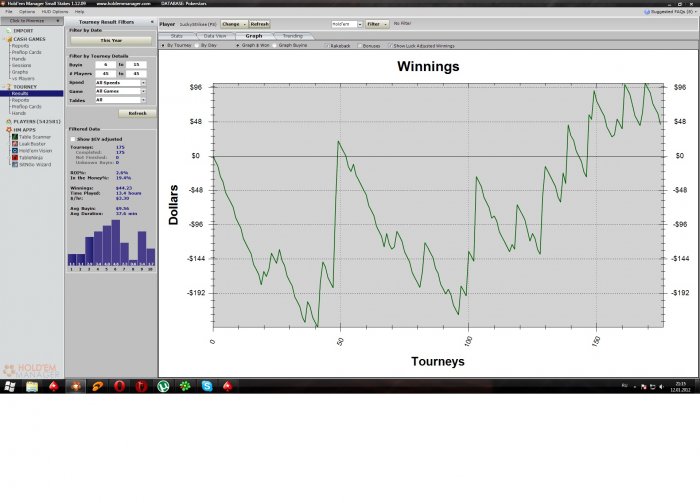Screen dimensions: 700x503
Task: Click the volume icon in system tray
Action: coord(662,387)
